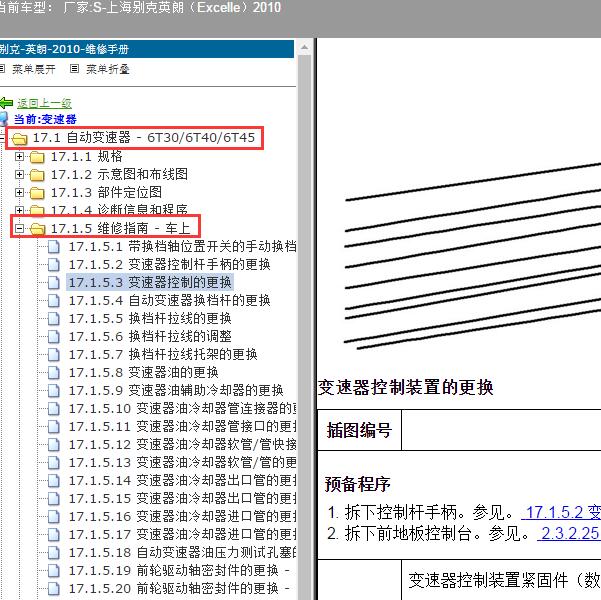
Task: Click the page icon of 17.1.5.5
Action: (54, 319)
